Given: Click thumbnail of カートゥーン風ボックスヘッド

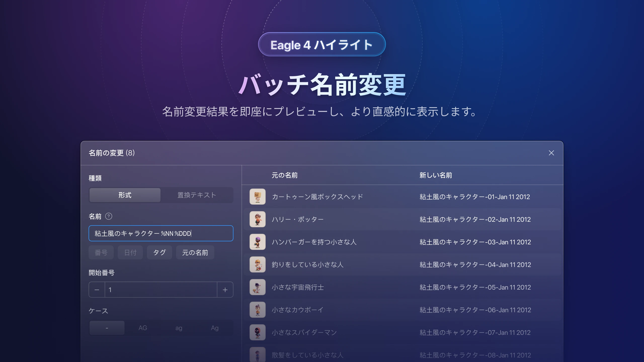Looking at the screenshot, I should click(x=257, y=197).
